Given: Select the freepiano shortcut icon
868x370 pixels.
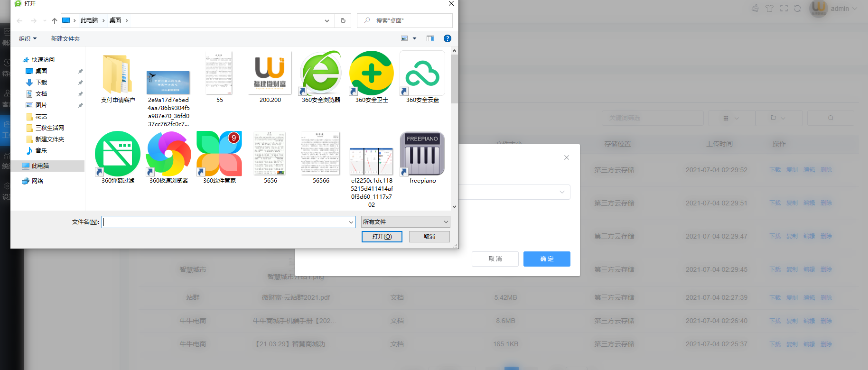Looking at the screenshot, I should 422,154.
